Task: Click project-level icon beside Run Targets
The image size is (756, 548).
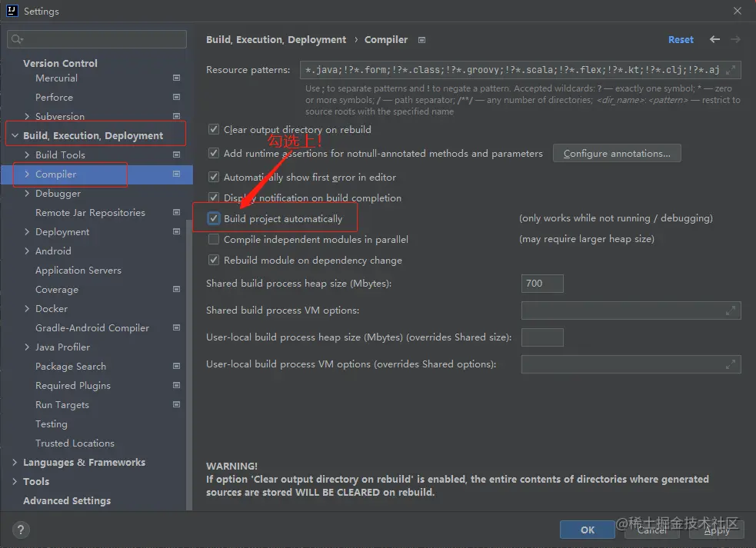Action: 176,405
